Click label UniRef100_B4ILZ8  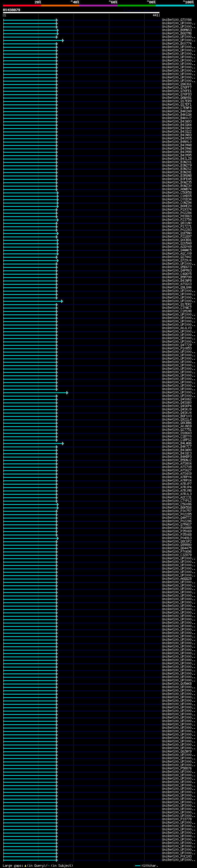click(x=177, y=159)
